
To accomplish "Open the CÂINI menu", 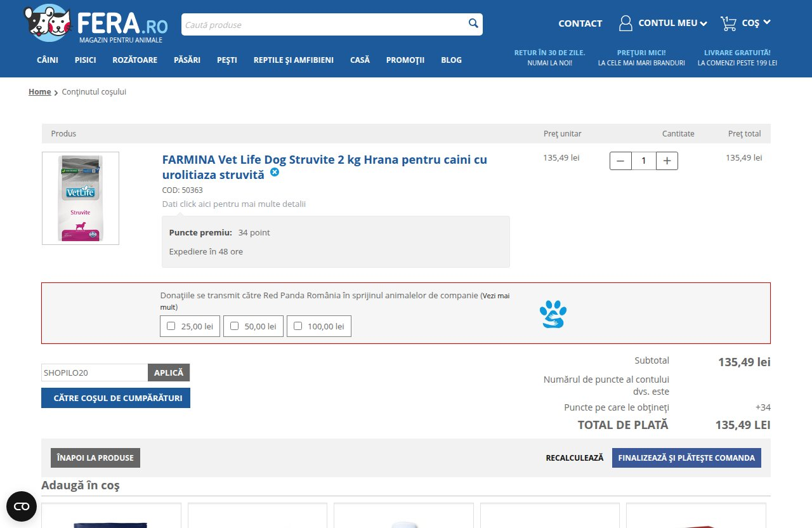I will pos(48,60).
